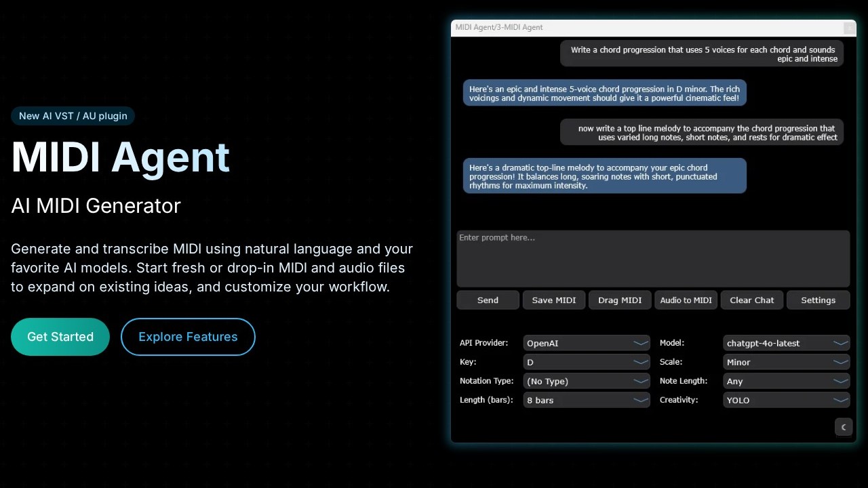Click the Drag MIDI button
The image size is (868, 488).
click(620, 300)
